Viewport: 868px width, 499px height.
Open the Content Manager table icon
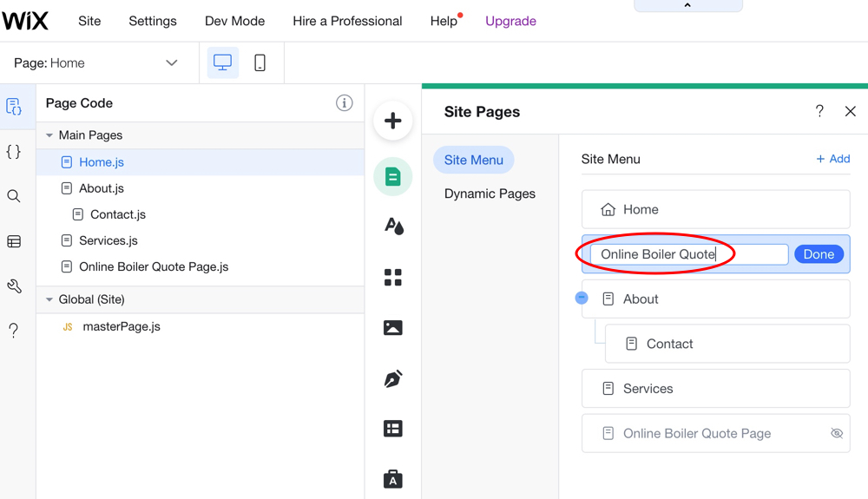393,428
